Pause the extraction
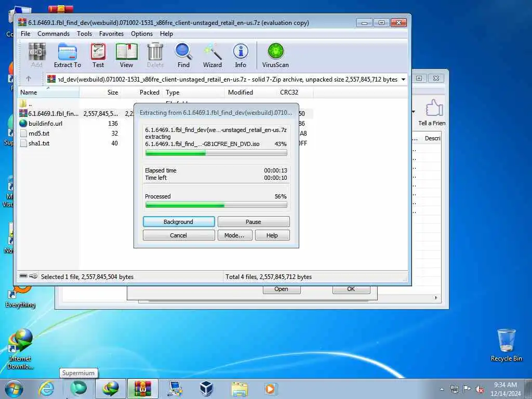The height and width of the screenshot is (399, 532). coord(254,221)
